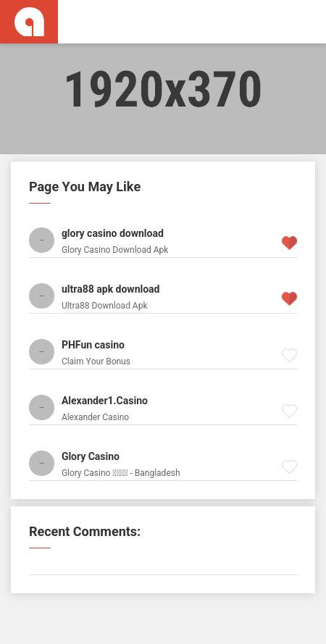Screen dimensions: 326x644
Task: Visit the PHFun casino page title
Action: click(x=93, y=345)
